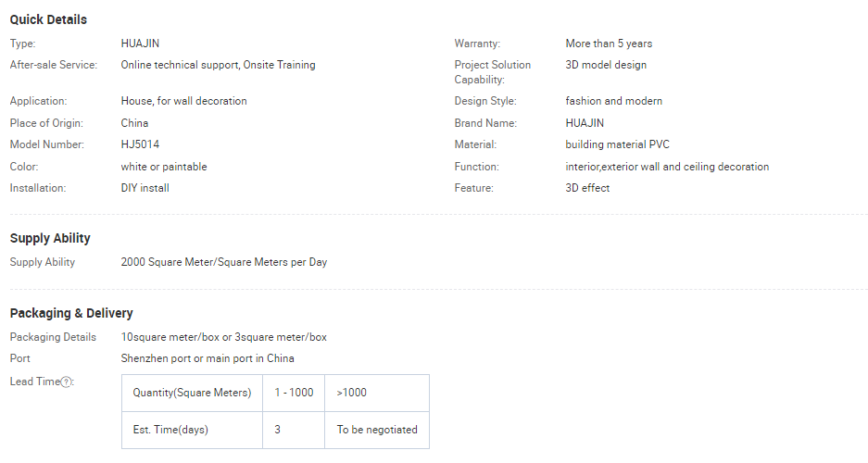Click the 'fashion and modern' design style
This screenshot has height=463, width=868.
[614, 101]
